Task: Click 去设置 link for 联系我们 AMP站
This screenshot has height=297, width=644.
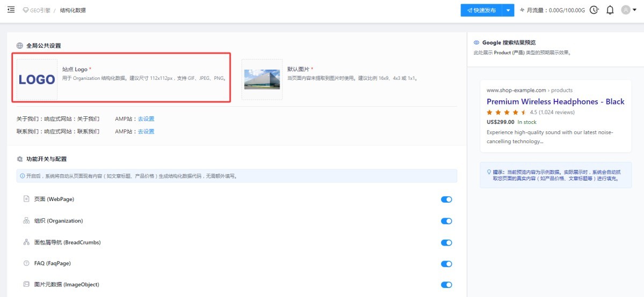Action: coord(146,131)
